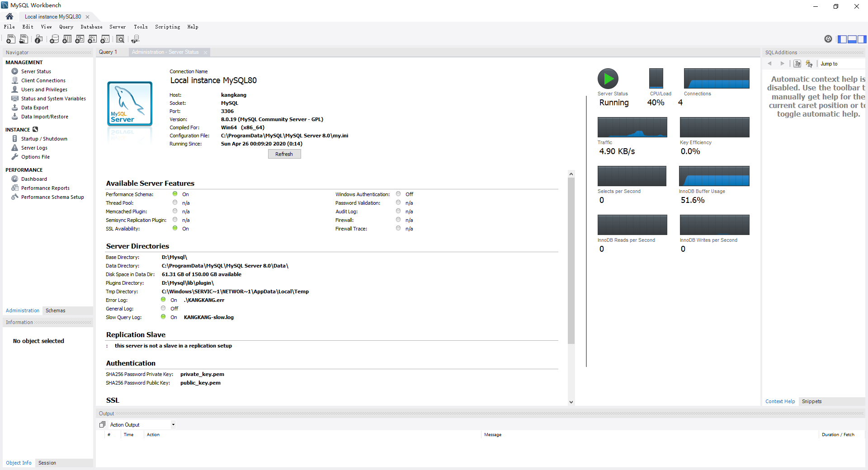Toggle automatic context help icon
Image resolution: width=868 pixels, height=470 pixels.
tap(797, 64)
